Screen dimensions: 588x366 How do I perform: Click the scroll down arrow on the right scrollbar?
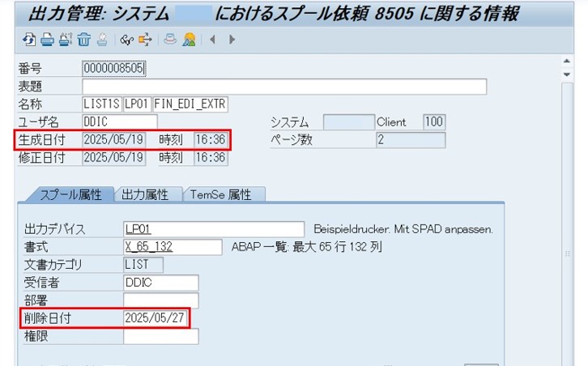(567, 74)
